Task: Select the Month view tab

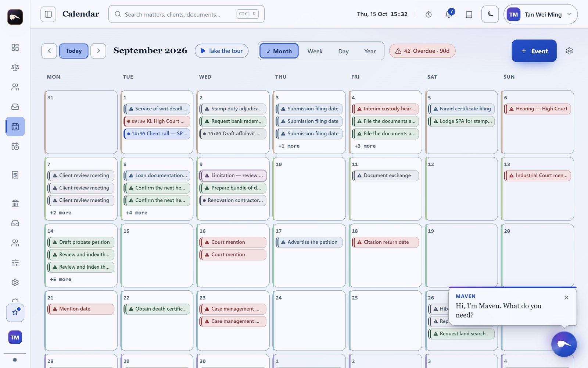Action: point(279,51)
